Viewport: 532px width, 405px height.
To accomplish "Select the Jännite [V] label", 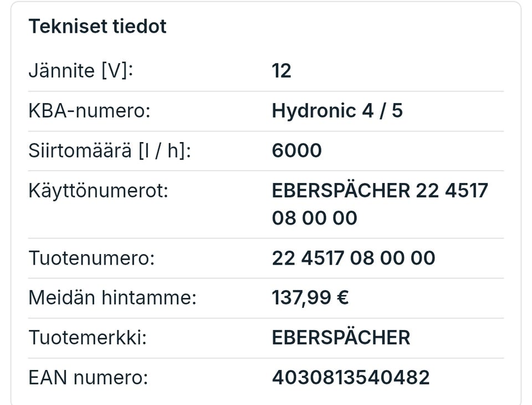I will 81,71.
